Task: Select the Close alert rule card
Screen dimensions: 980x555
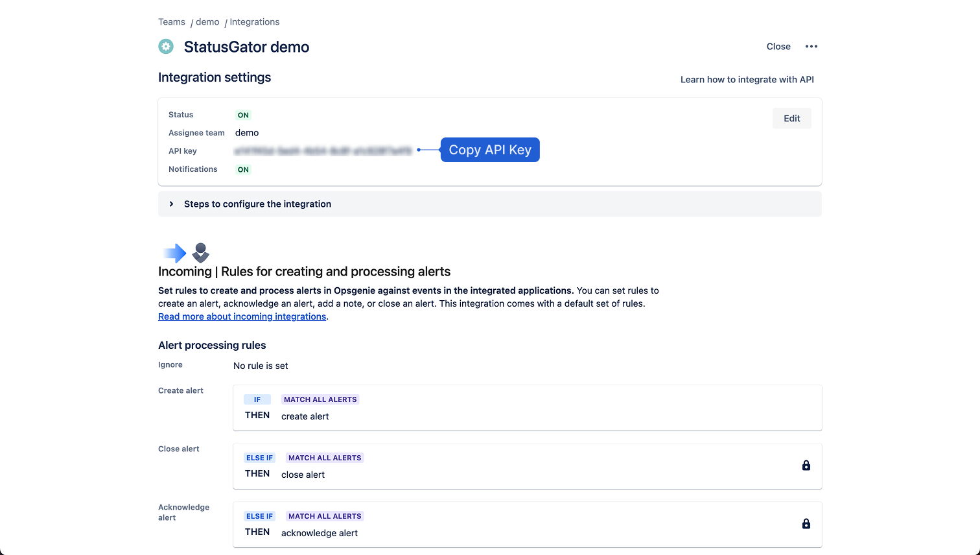Action: pos(528,466)
